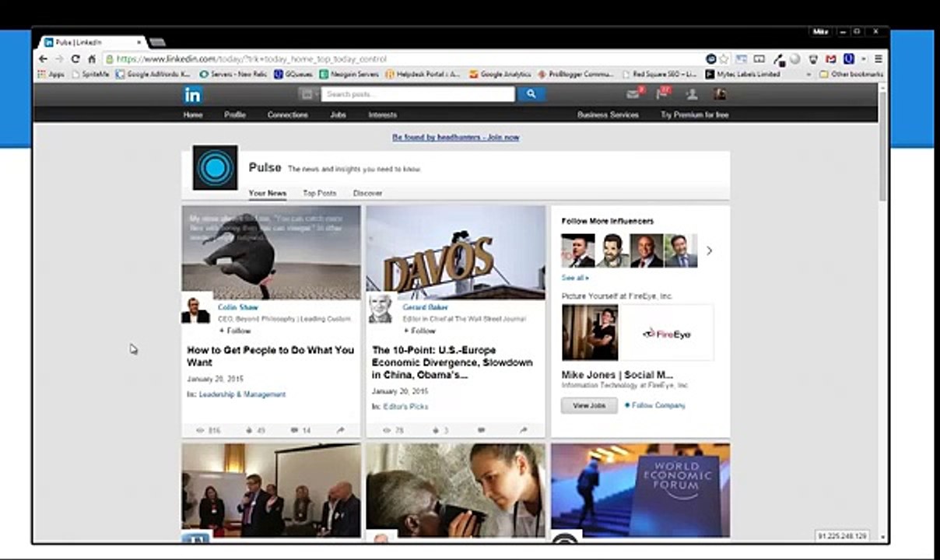Open the DAVOS sign article image

455,252
